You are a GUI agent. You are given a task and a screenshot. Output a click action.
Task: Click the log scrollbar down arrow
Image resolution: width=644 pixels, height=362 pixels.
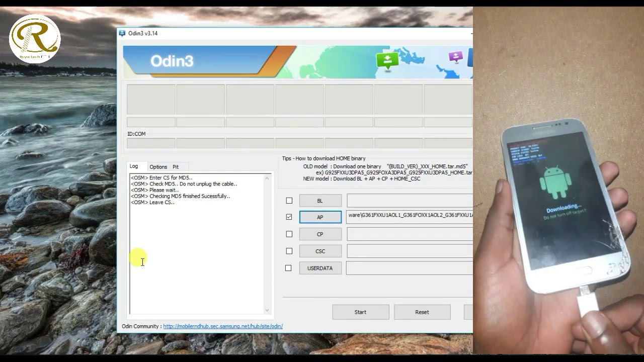[x=267, y=310]
